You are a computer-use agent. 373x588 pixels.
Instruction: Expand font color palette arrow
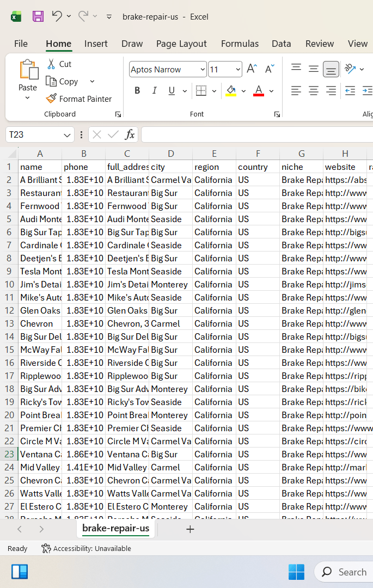pyautogui.click(x=271, y=91)
